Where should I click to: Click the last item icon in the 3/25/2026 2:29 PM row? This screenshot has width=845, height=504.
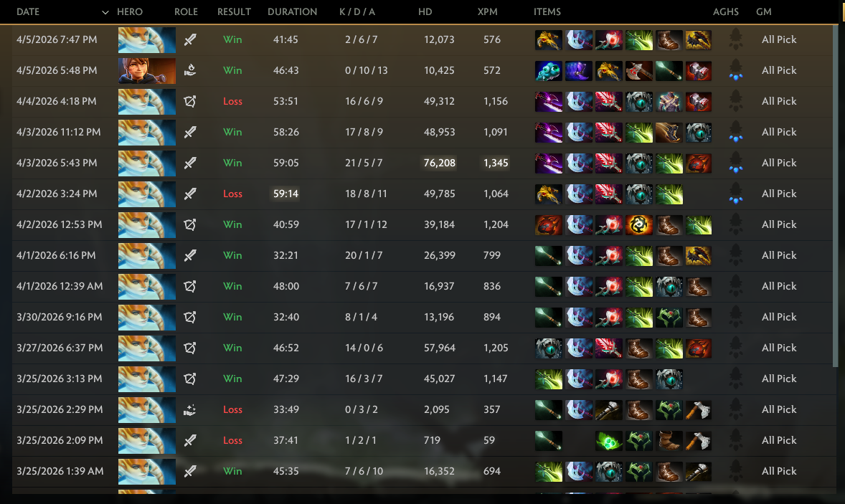(x=698, y=410)
